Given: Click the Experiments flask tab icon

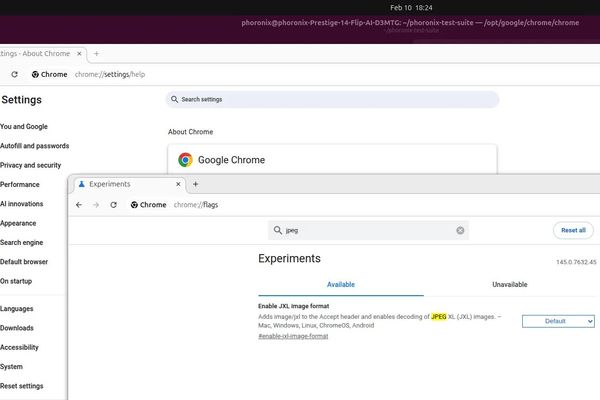Looking at the screenshot, I should click(x=82, y=184).
